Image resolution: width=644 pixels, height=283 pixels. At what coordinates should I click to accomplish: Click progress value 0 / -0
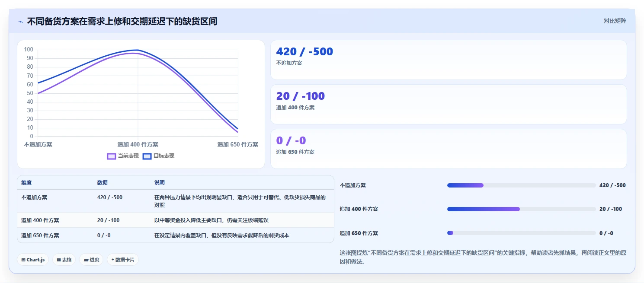(606, 233)
